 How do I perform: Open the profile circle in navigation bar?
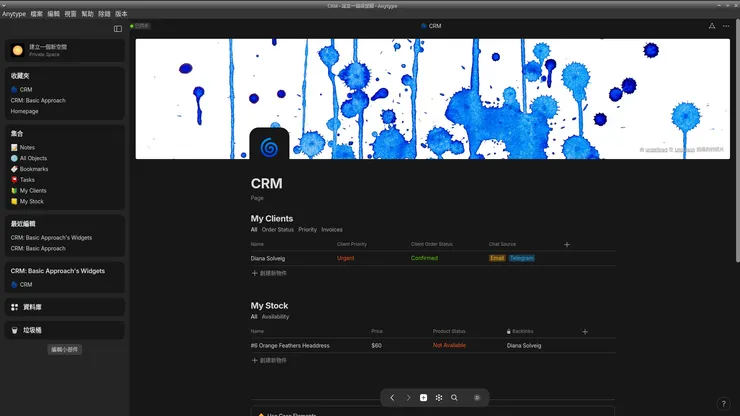pyautogui.click(x=477, y=398)
